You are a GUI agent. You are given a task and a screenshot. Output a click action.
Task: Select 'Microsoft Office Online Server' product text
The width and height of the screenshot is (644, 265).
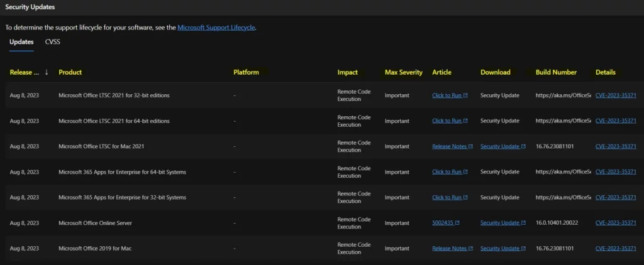tap(96, 223)
